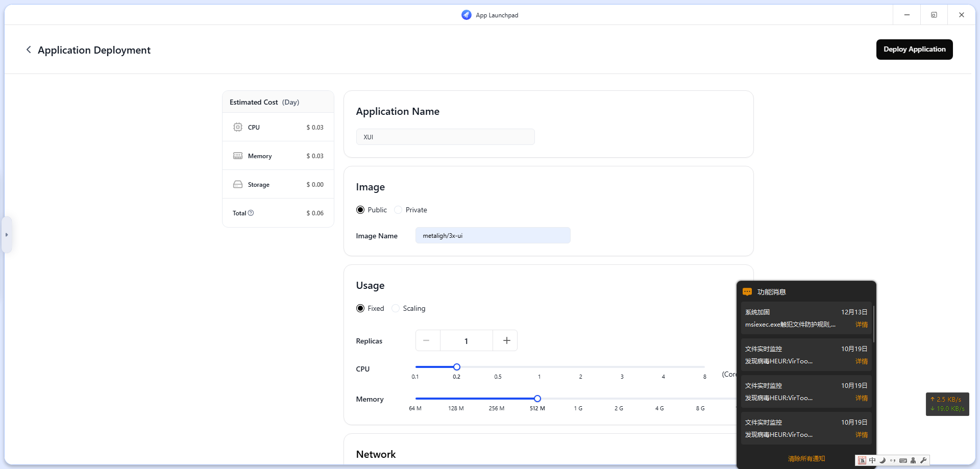Screen dimensions: 980x469
Task: Open 详情 for the 12月13日 系统加固 notification
Action: pos(862,325)
